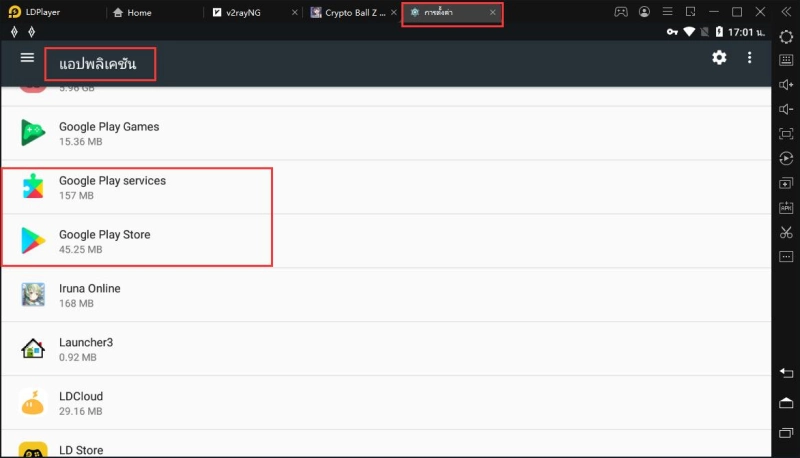800x458 pixels.
Task: Click the Android home sidebar button
Action: coord(786,403)
